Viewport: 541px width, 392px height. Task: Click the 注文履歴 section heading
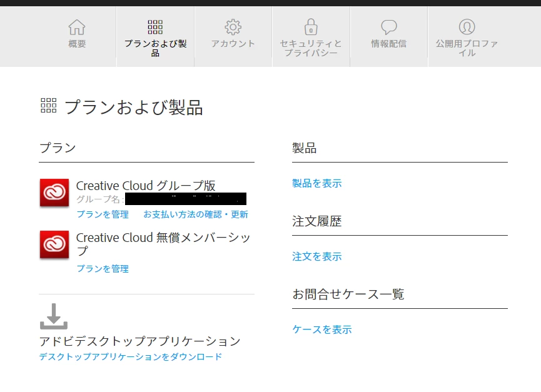point(316,221)
